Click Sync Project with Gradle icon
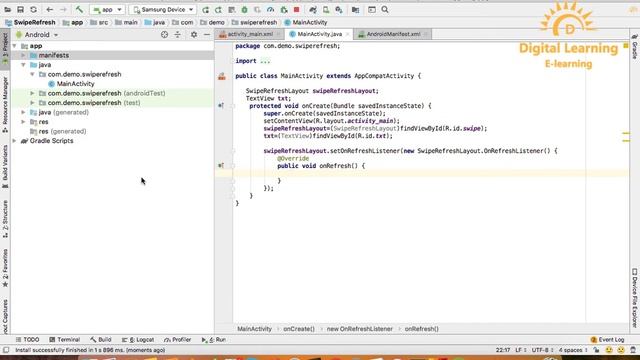 (x=313, y=9)
